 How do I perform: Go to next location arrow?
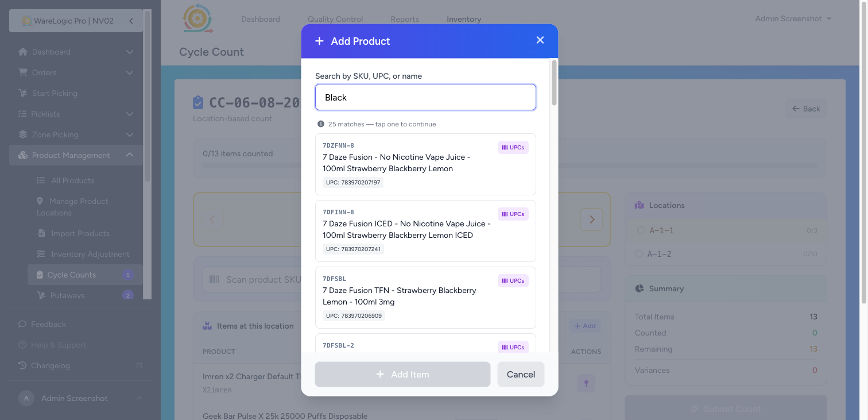591,219
